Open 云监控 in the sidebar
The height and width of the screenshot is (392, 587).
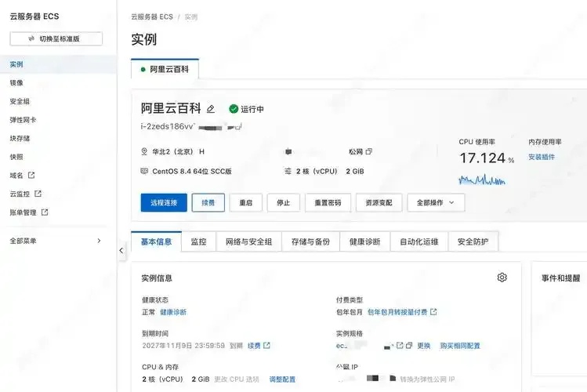[20, 194]
